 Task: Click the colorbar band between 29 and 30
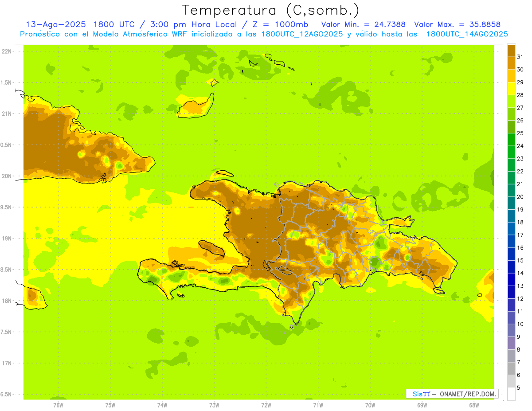(x=511, y=76)
